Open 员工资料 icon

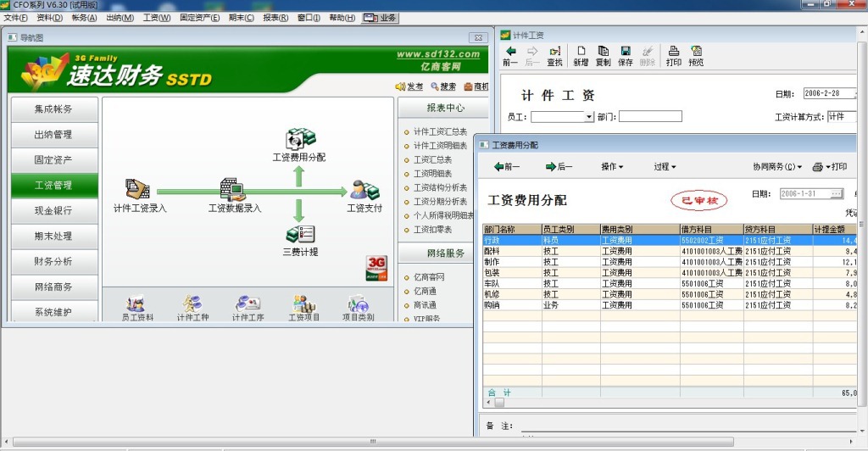[136, 303]
